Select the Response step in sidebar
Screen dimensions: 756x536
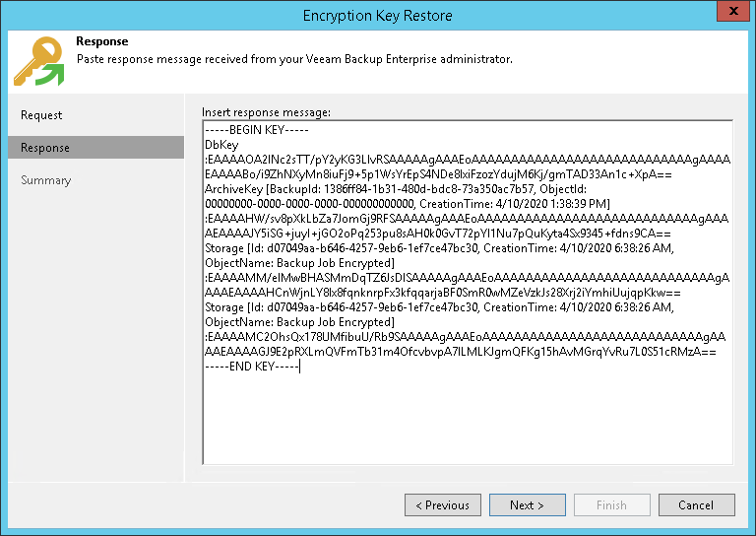[x=45, y=148]
